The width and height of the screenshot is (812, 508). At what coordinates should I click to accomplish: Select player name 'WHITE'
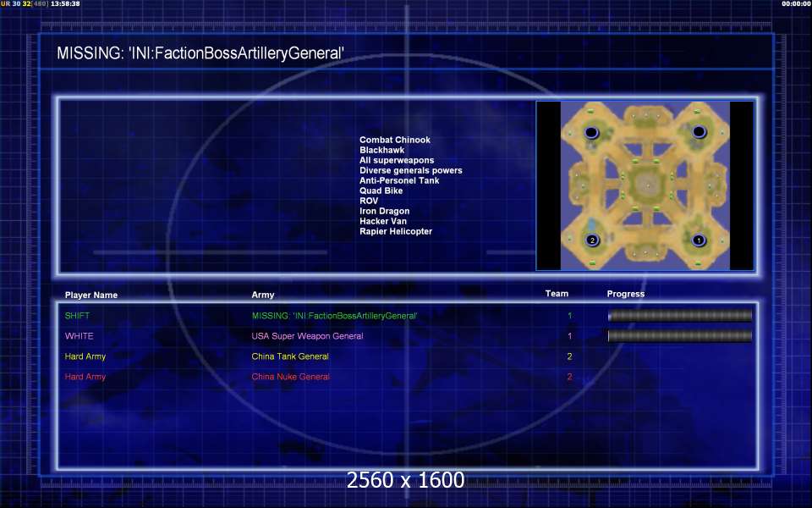click(80, 336)
